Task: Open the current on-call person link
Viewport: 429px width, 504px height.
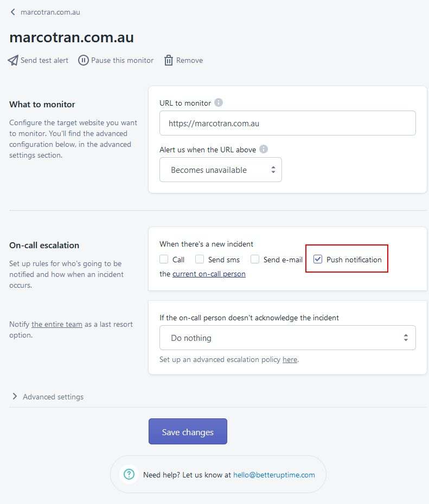Action: (x=209, y=274)
